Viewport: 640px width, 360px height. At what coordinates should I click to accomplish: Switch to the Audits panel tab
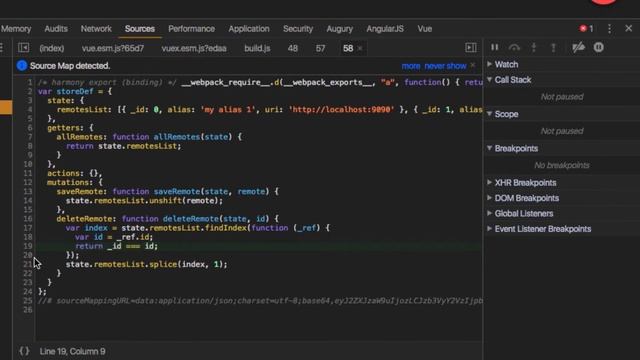[x=56, y=29]
